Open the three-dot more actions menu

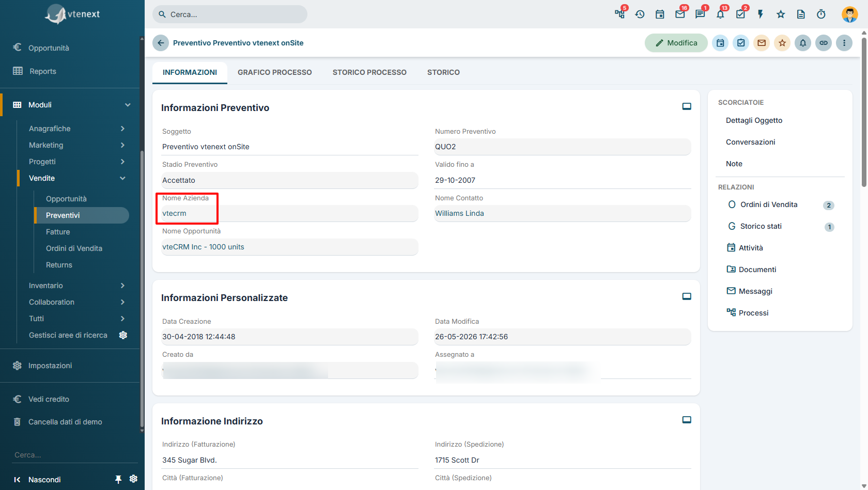pyautogui.click(x=844, y=43)
